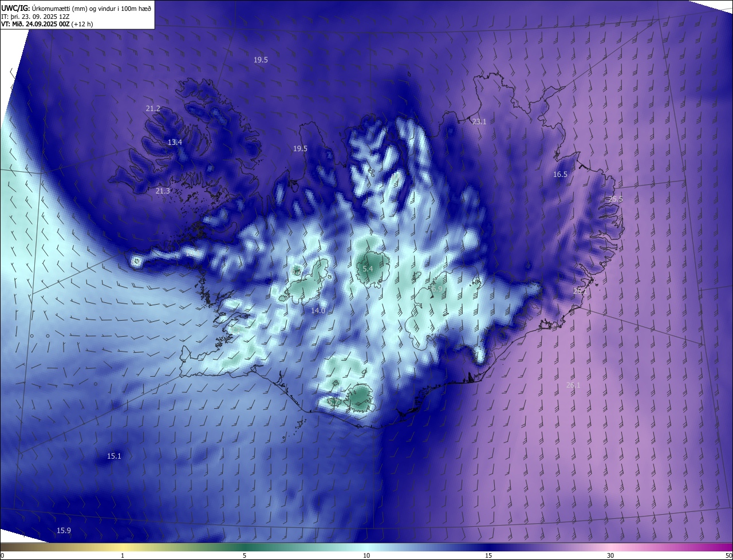Click the colour scale tick label 1

(x=123, y=555)
